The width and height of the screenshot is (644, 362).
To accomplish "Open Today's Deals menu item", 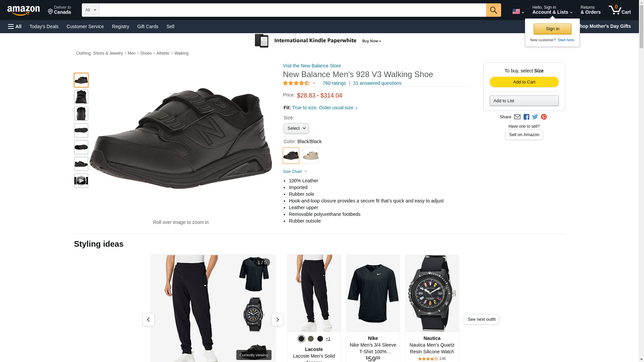I will [44, 26].
